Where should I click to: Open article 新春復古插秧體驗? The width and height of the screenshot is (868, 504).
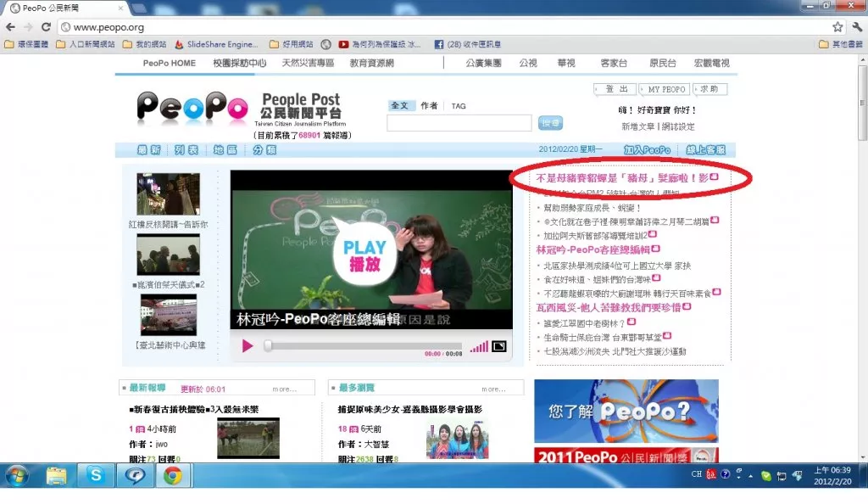tap(194, 409)
